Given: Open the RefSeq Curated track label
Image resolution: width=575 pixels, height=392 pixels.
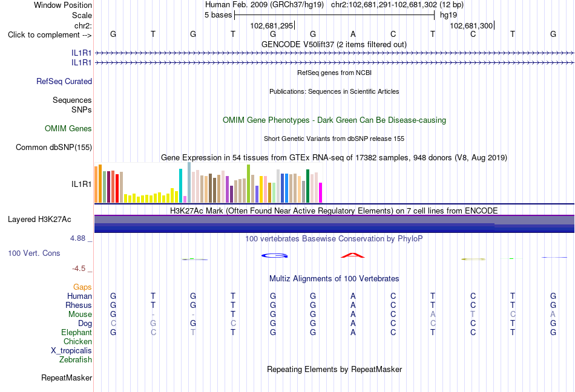Looking at the screenshot, I should click(64, 81).
